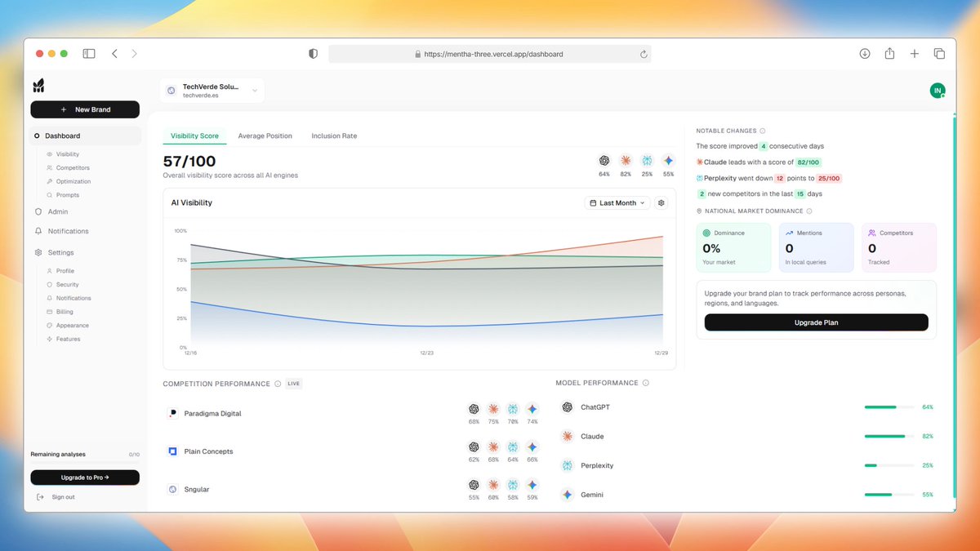Click info icon next to Notable Changes

click(x=763, y=131)
